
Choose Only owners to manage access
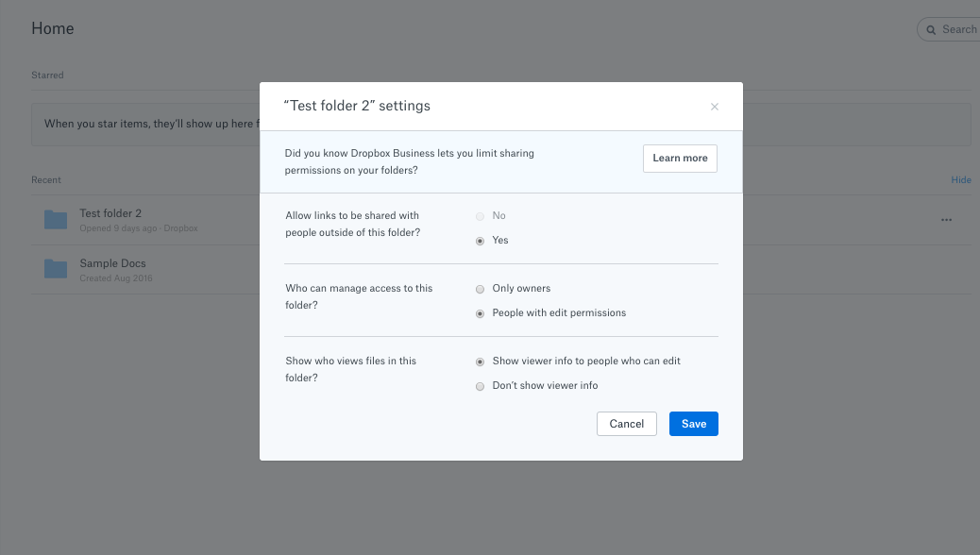[x=481, y=289]
